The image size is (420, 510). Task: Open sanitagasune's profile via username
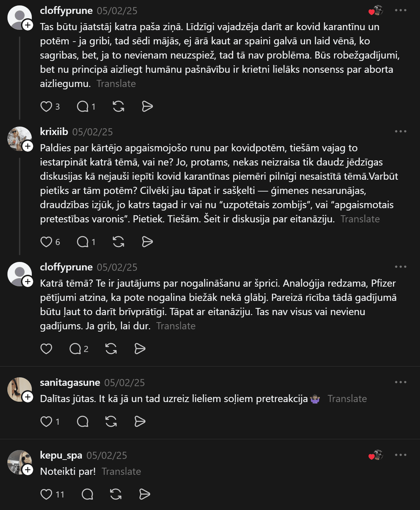point(70,382)
